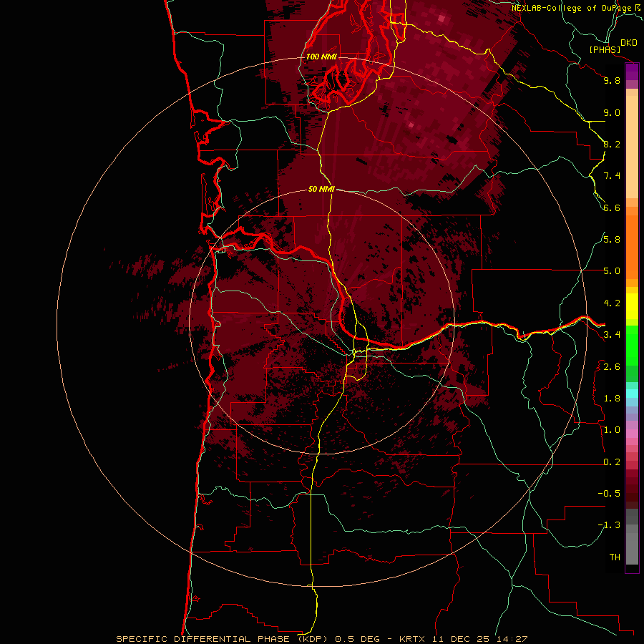This screenshot has height=644, width=644.
Task: Click the "14:27" timestamp in the caption
Action: 511,639
